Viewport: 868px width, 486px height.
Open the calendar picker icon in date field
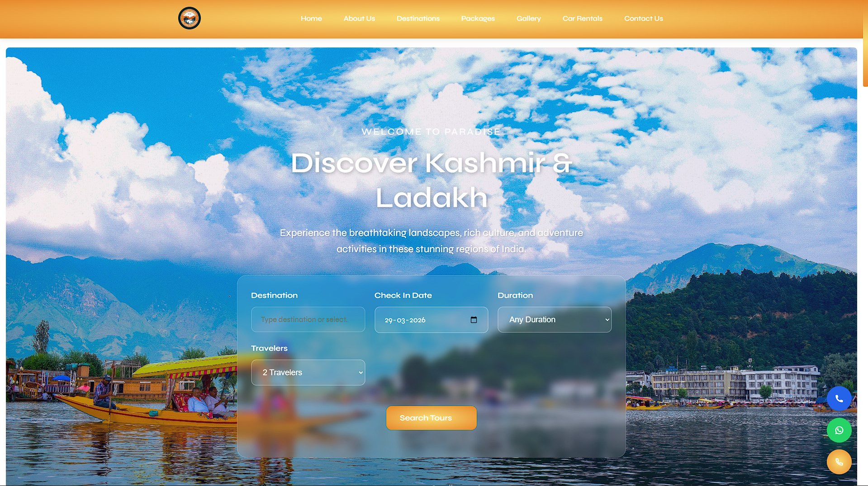coord(474,320)
